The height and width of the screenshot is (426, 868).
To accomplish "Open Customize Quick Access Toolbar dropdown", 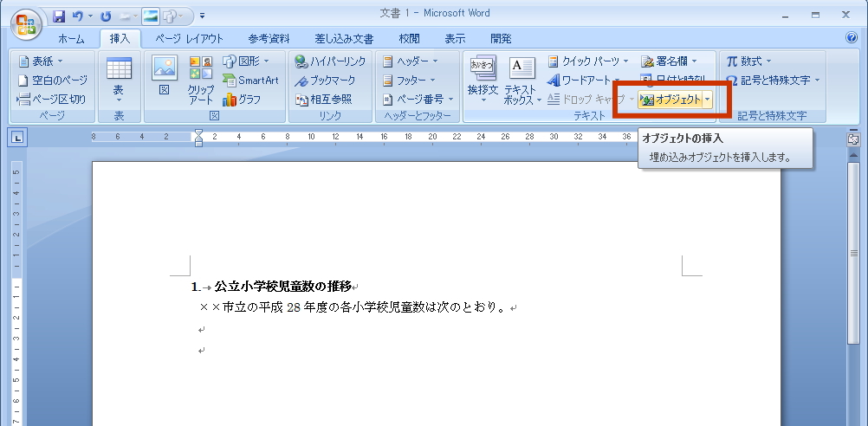I will [x=202, y=16].
